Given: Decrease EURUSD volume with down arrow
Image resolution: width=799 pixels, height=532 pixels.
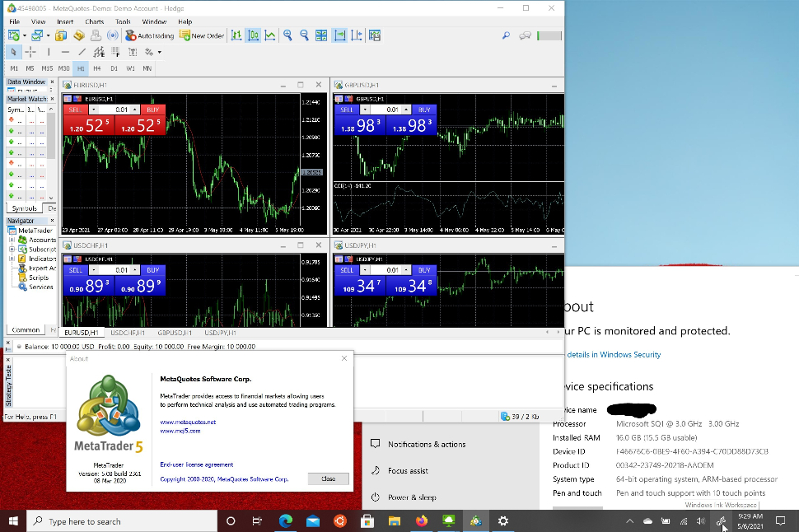Looking at the screenshot, I should point(94,110).
